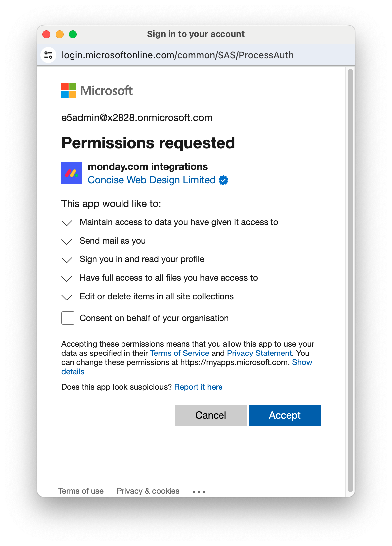Open the Privacy Statement link

[x=259, y=353]
